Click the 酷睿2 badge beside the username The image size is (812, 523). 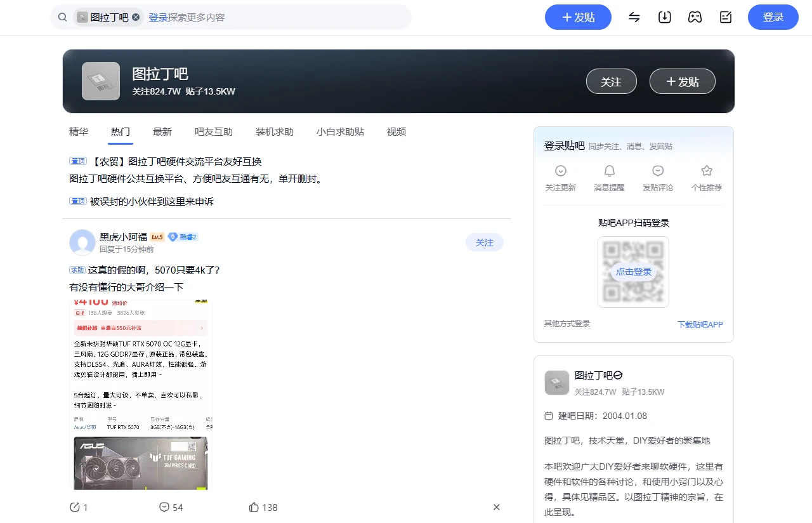coord(183,237)
